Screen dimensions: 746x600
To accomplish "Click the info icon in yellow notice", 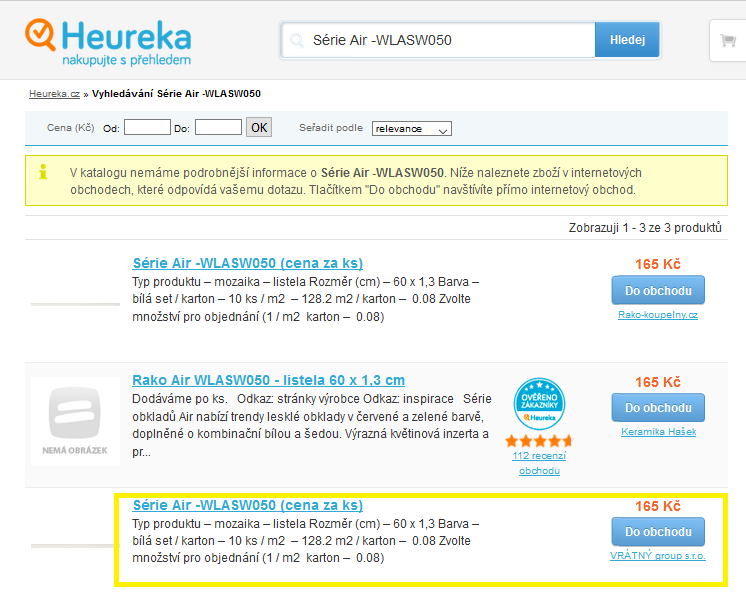I will pyautogui.click(x=43, y=172).
